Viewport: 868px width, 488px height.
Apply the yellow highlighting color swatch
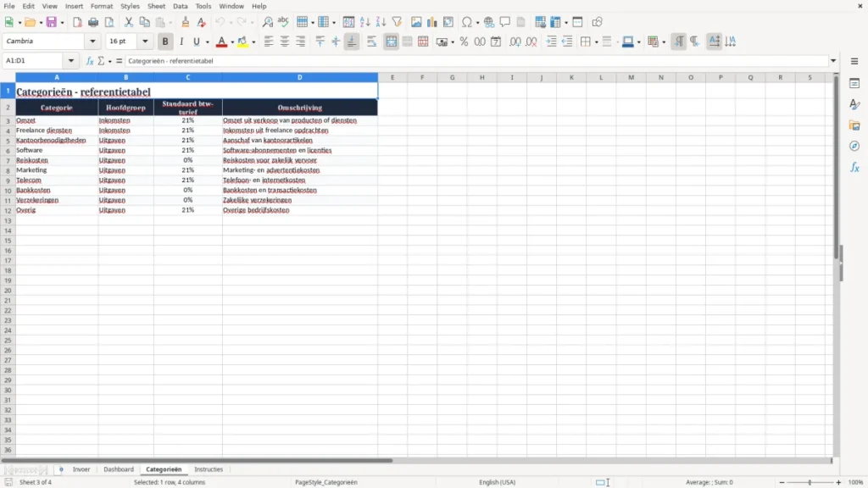point(242,42)
